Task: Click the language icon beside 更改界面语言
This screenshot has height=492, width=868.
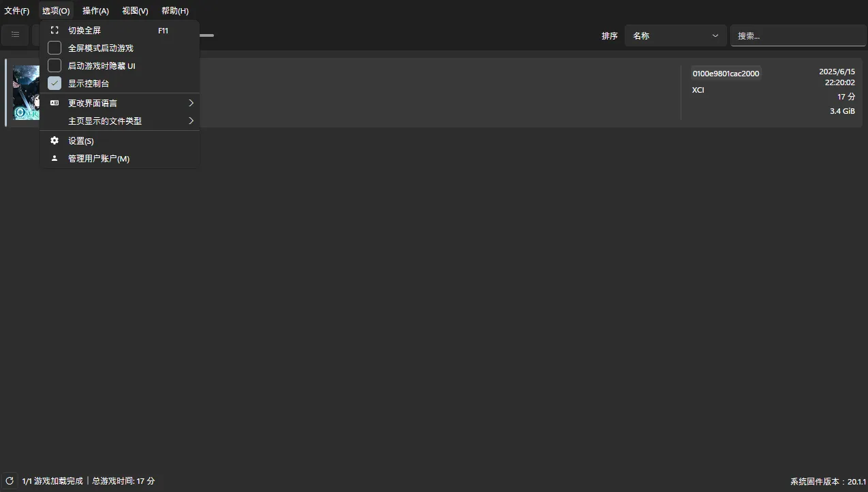Action: [x=55, y=103]
